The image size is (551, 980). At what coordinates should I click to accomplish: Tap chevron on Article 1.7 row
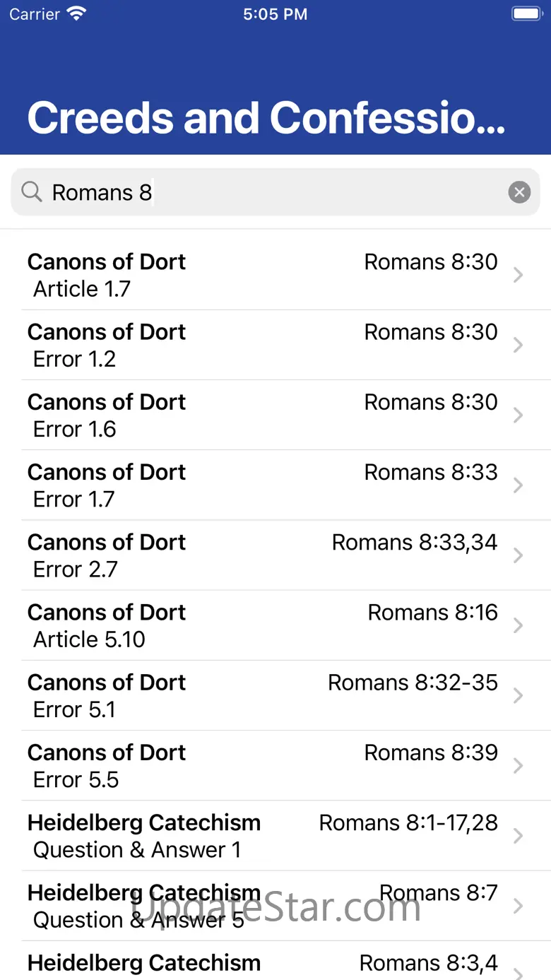click(519, 275)
